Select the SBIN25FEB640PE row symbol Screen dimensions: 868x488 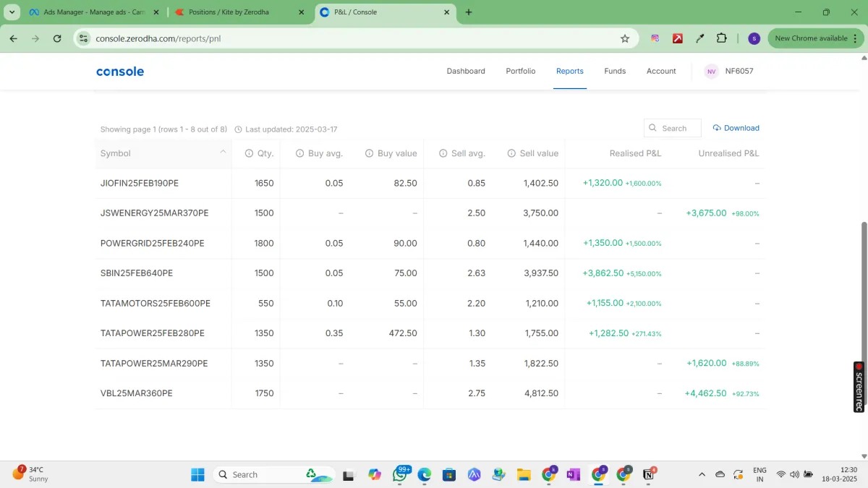coord(137,273)
